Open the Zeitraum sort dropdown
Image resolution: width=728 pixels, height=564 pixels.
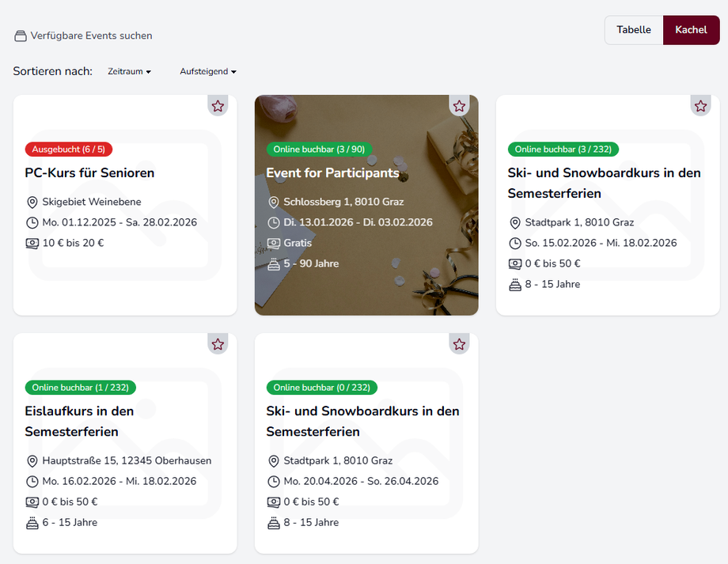(129, 72)
